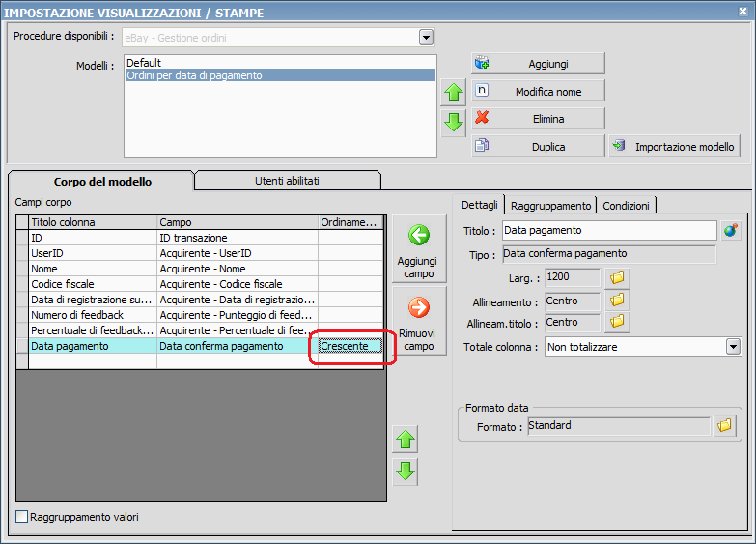This screenshot has width=756, height=544.
Task: Click Titolo colonna column header
Action: pyautogui.click(x=93, y=222)
